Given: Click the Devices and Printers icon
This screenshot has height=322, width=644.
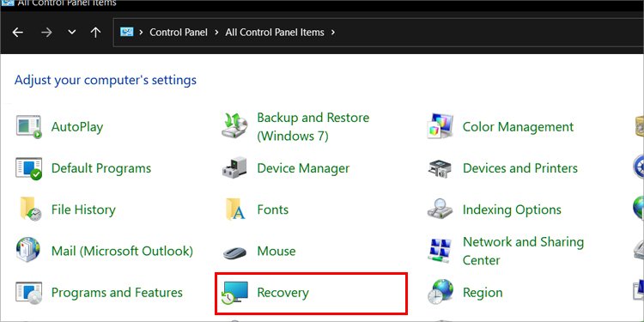Looking at the screenshot, I should click(x=440, y=168).
